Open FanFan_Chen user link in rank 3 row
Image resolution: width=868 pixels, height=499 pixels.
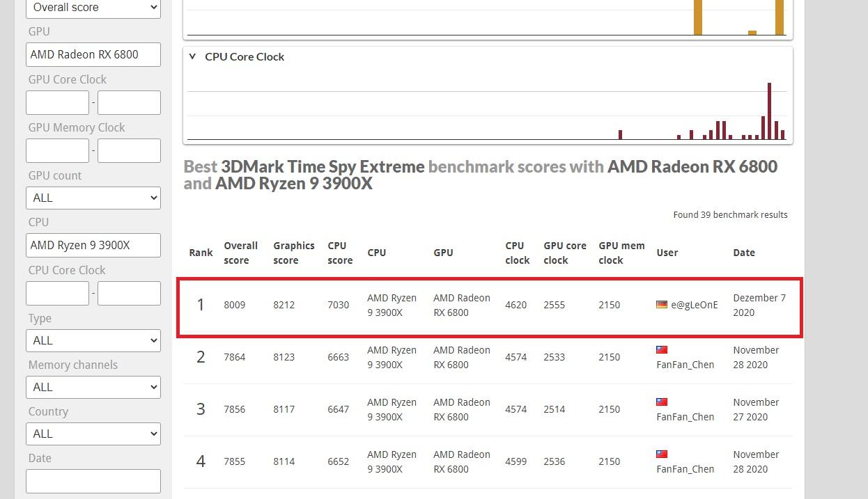point(685,417)
